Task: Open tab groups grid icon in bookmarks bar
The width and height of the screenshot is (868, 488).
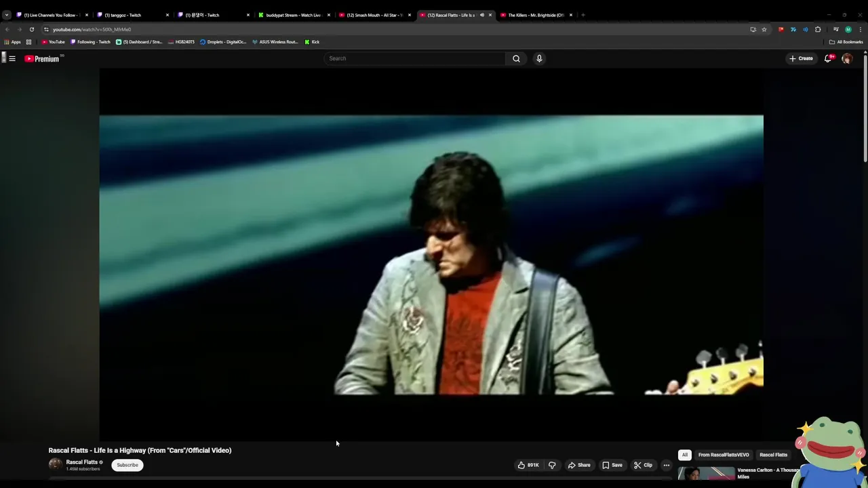Action: point(28,42)
